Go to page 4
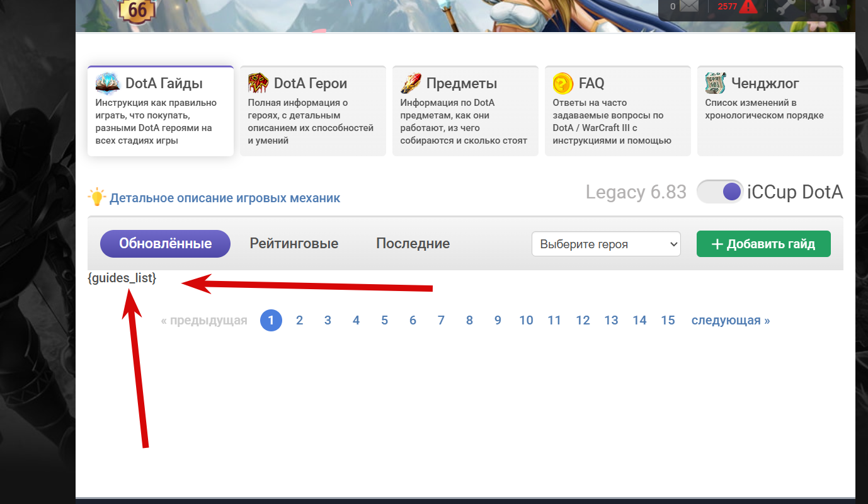This screenshot has width=868, height=504. click(x=356, y=320)
